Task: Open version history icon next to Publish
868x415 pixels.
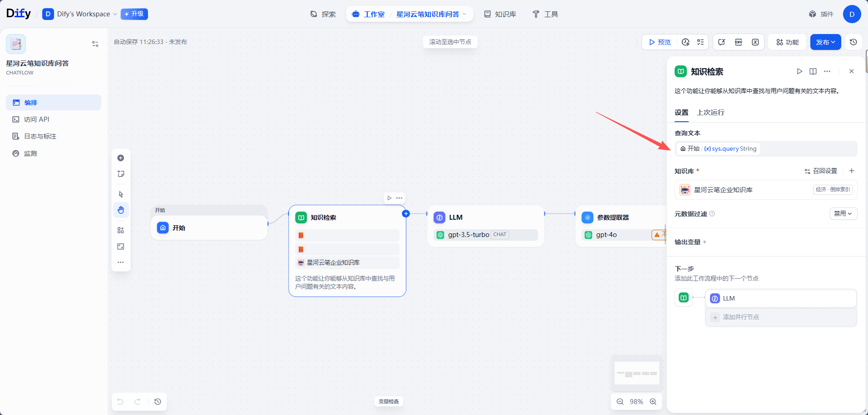Action: coord(853,42)
